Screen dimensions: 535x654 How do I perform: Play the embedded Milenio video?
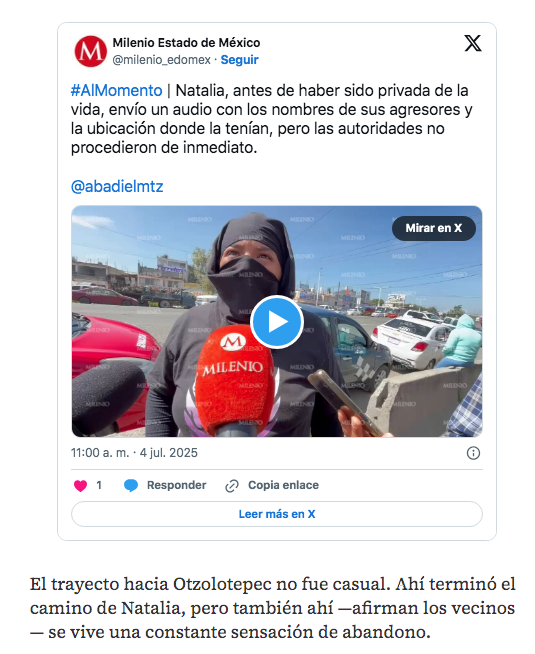277,322
